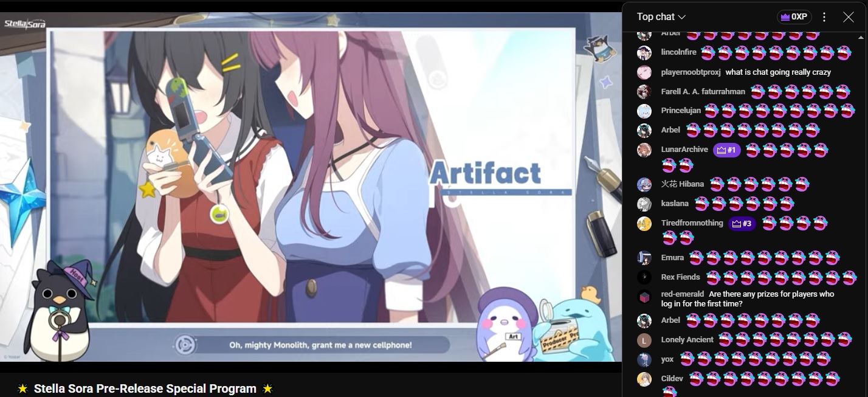The height and width of the screenshot is (397, 868).
Task: Click LunarArchive's avatar
Action: (x=644, y=150)
